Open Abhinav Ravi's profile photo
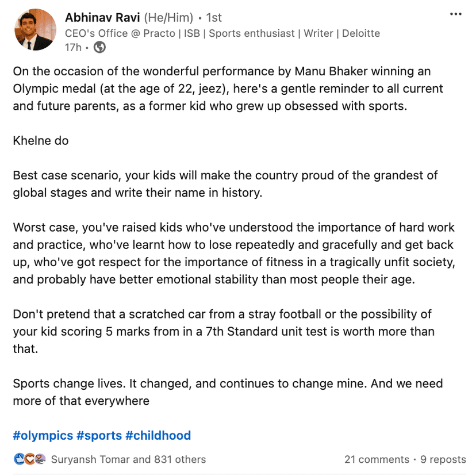Screen dimensions: 476x476 point(35,29)
